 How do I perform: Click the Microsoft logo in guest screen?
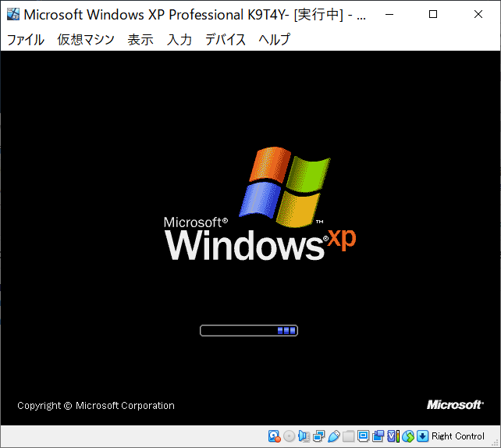tap(455, 405)
